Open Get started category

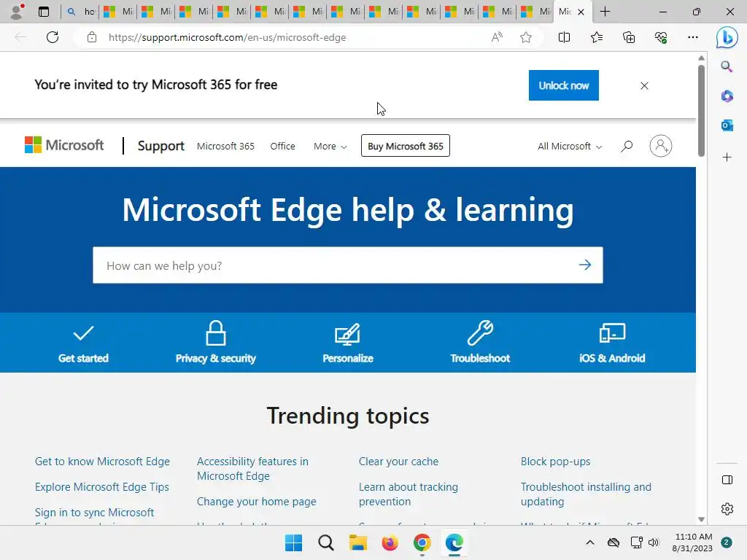pyautogui.click(x=83, y=344)
